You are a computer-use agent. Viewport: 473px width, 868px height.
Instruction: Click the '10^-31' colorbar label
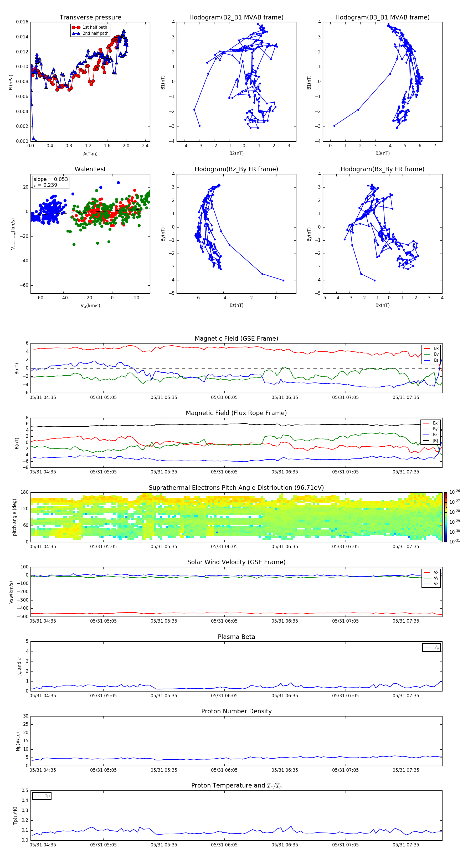pos(455,542)
